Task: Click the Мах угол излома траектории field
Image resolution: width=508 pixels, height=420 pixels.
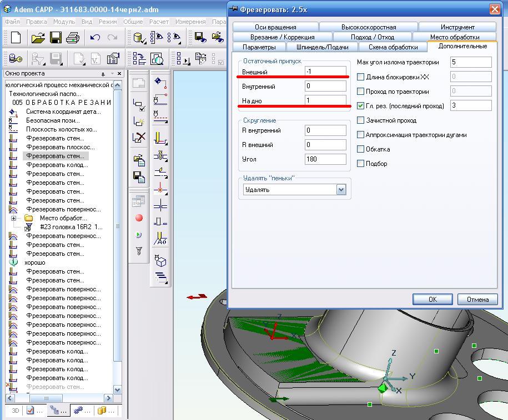Action: (471, 62)
